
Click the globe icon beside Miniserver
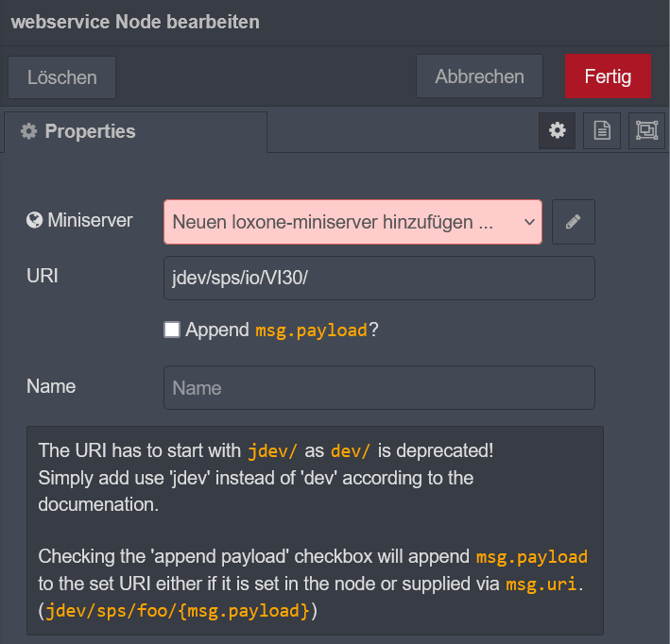click(35, 221)
